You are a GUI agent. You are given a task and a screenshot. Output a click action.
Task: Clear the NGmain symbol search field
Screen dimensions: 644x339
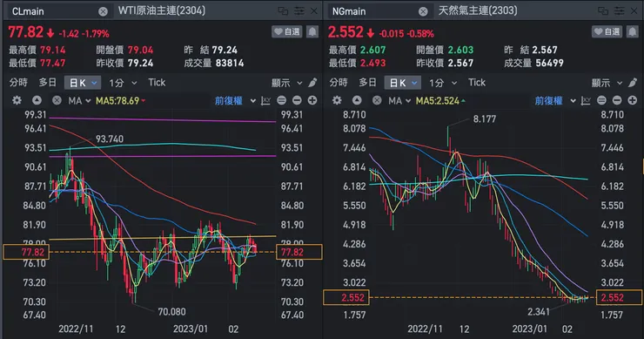tap(423, 11)
